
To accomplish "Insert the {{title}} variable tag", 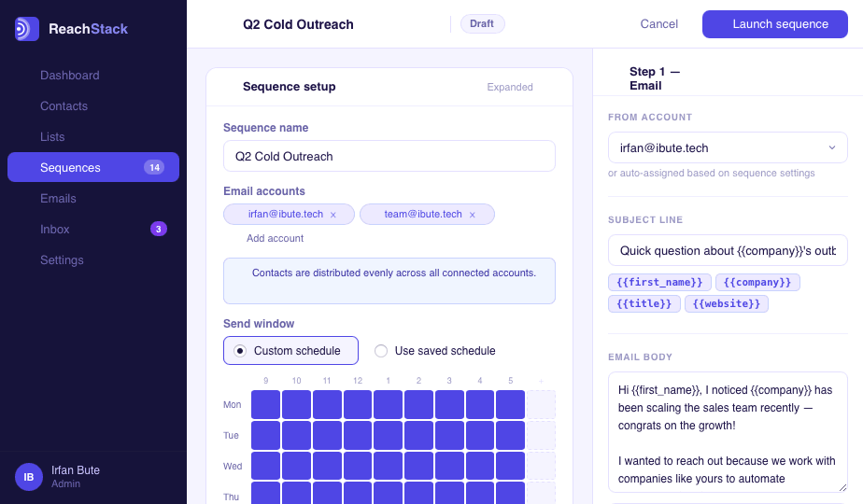I will point(644,303).
